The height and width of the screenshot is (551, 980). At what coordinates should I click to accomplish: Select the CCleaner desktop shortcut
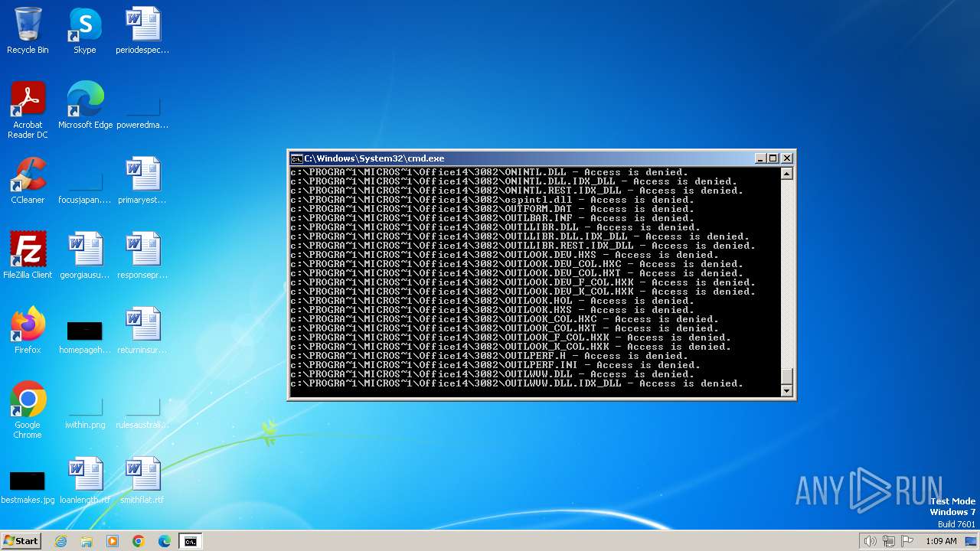pyautogui.click(x=28, y=181)
